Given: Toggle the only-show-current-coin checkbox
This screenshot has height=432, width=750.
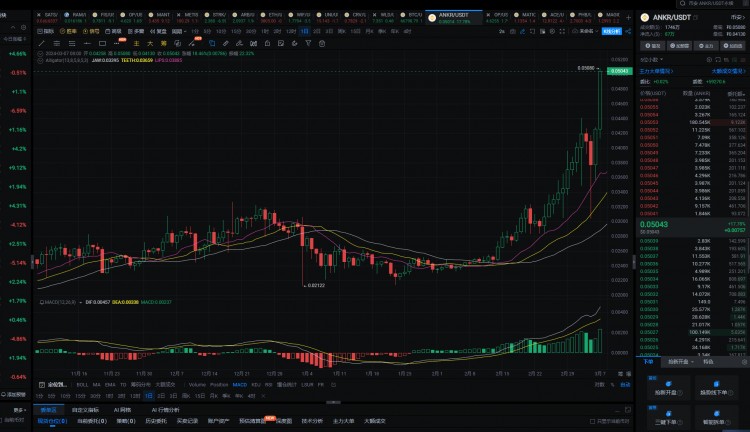Looking at the screenshot, I should tap(593, 421).
